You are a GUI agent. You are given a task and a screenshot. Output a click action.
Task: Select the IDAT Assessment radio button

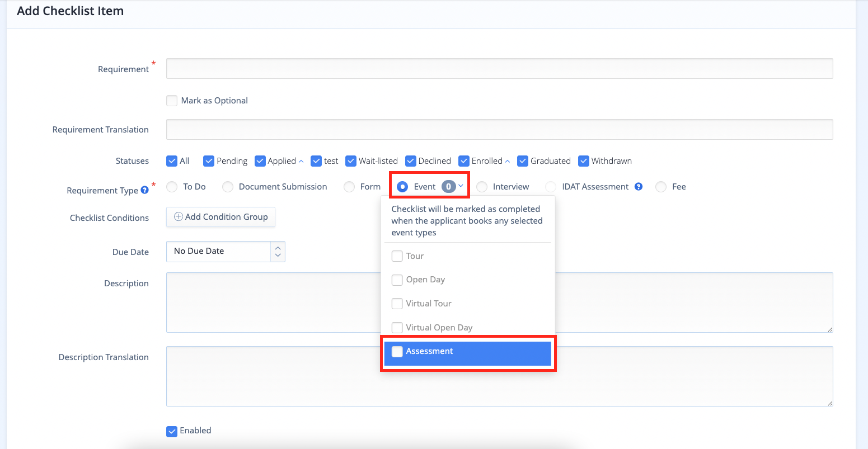pos(551,187)
